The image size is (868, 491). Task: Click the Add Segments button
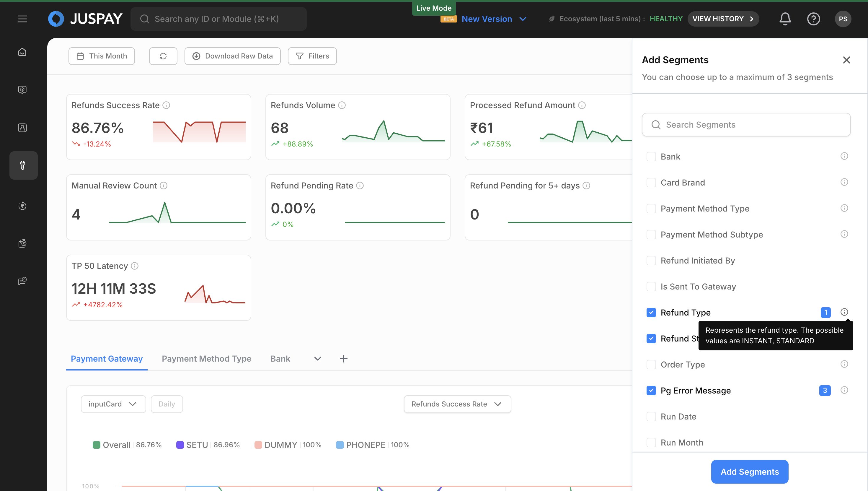[749, 472]
